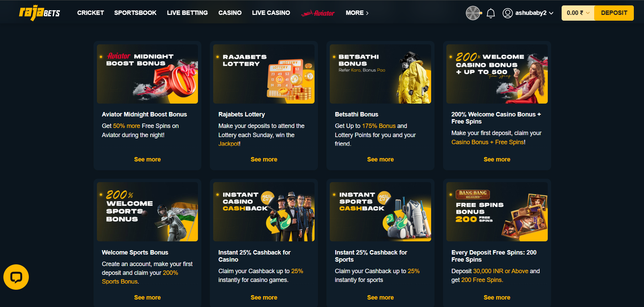The image size is (644, 307).
Task: Open the live chat bubble
Action: click(x=16, y=277)
